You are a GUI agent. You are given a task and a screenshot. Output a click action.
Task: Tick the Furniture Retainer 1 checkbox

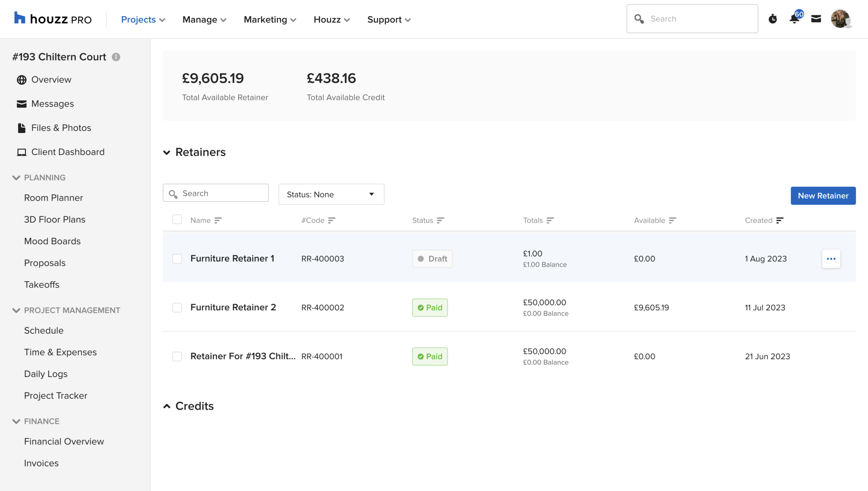coord(177,259)
